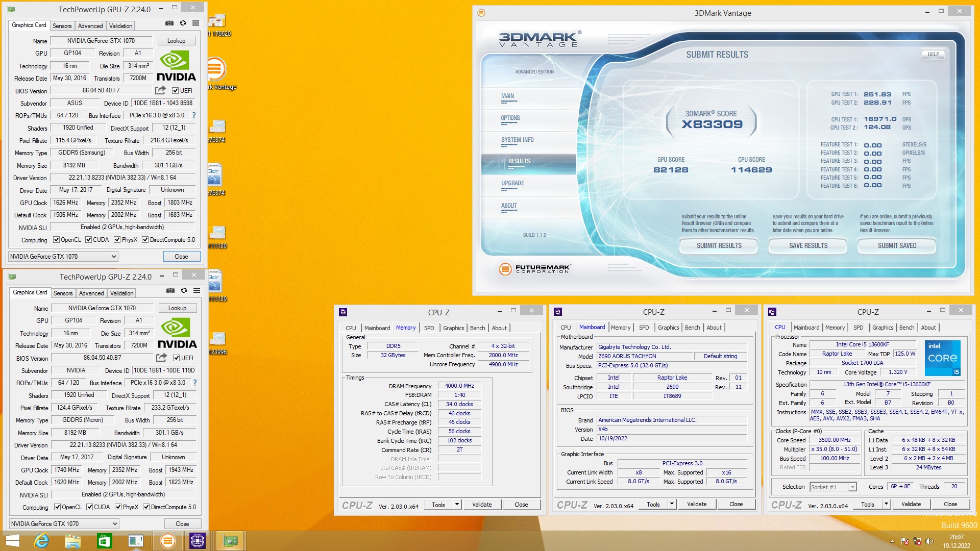Open the hamburger menu in top GPU-Z window
The height and width of the screenshot is (551, 980).
tap(195, 23)
